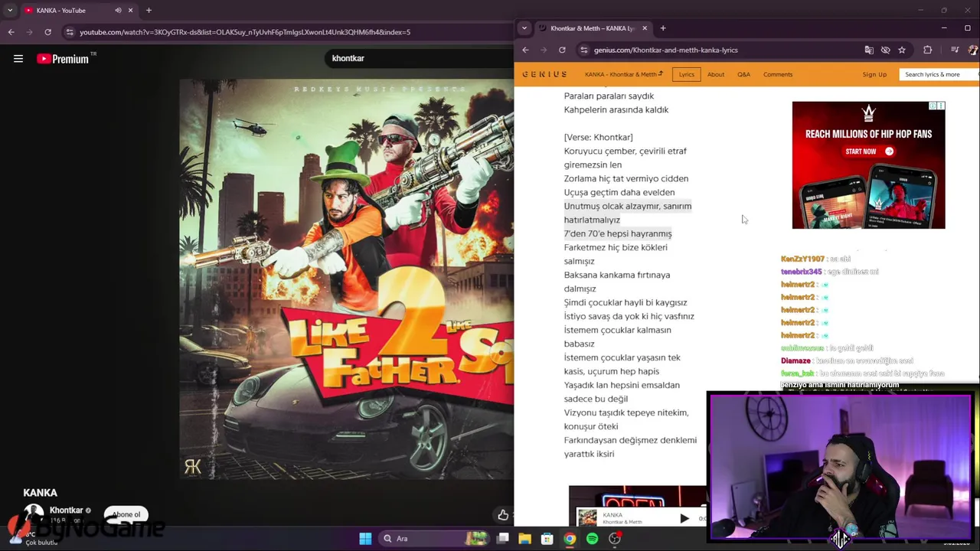Open Spotify from the taskbar
Screen dimensions: 980x551
point(592,539)
